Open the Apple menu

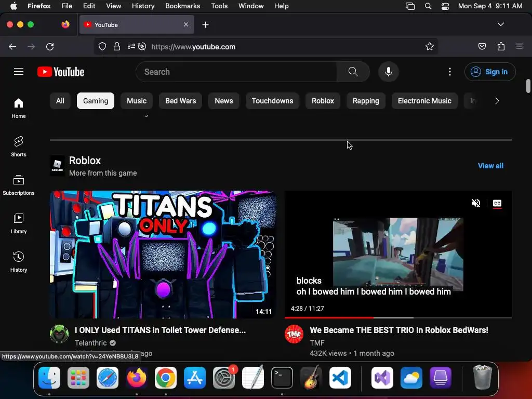pyautogui.click(x=14, y=6)
